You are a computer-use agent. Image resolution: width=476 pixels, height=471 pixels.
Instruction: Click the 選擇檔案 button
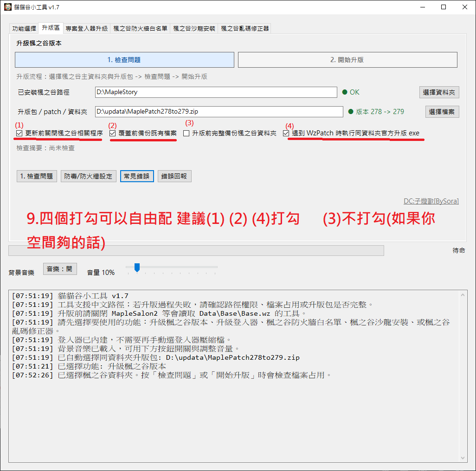(x=442, y=112)
